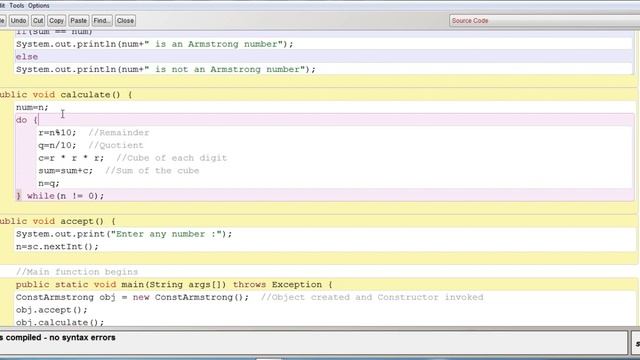Open the Options menu
Screen dimensions: 640x360
(39, 6)
